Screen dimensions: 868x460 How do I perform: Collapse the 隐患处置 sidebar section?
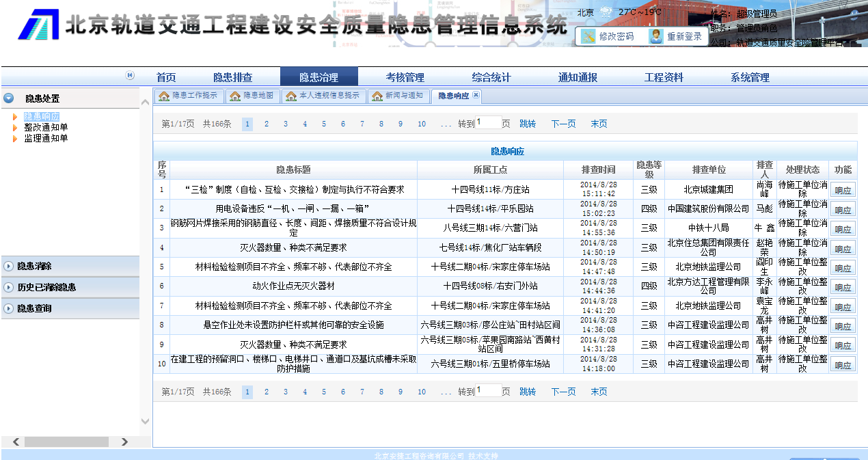pos(8,98)
